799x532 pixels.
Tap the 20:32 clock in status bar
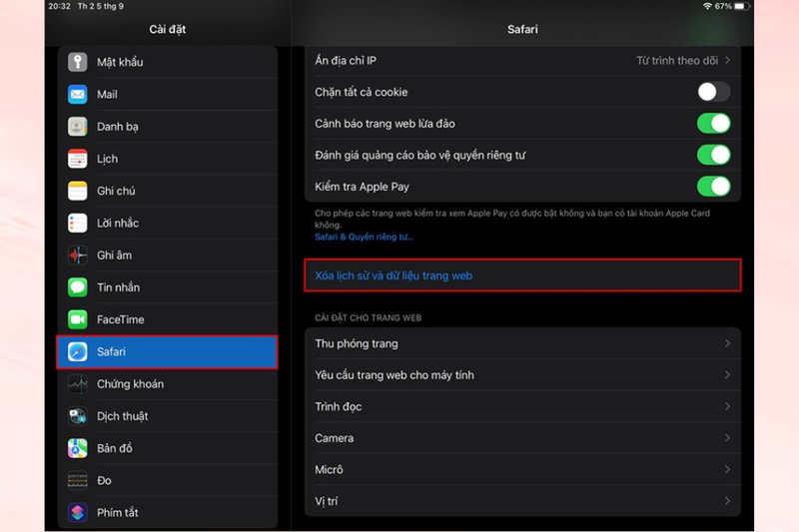coord(59,6)
